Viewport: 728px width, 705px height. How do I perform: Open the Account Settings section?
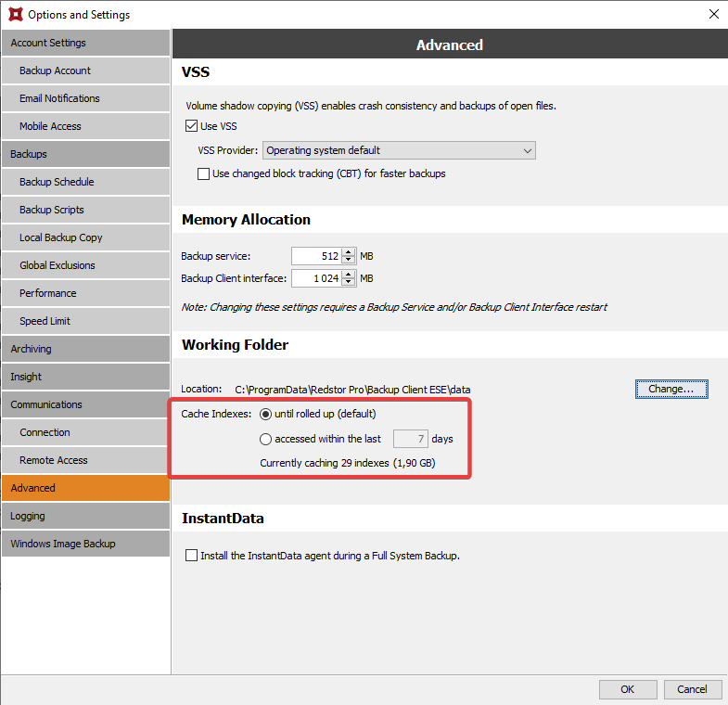point(86,43)
